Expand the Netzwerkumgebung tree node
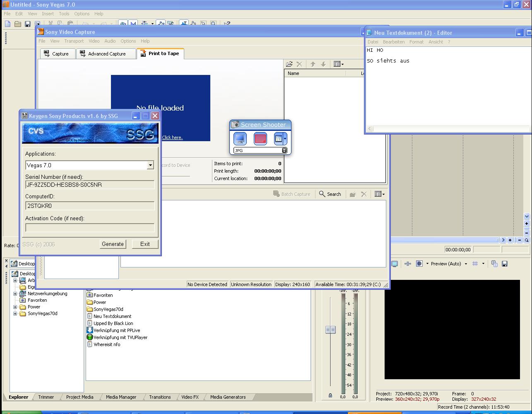 pyautogui.click(x=15, y=294)
